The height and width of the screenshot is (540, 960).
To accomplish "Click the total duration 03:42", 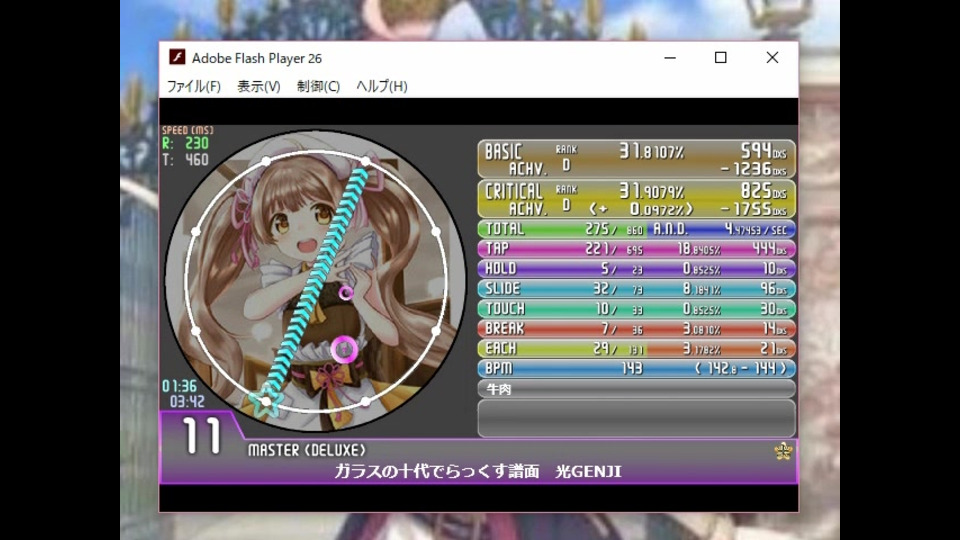I will pyautogui.click(x=187, y=402).
